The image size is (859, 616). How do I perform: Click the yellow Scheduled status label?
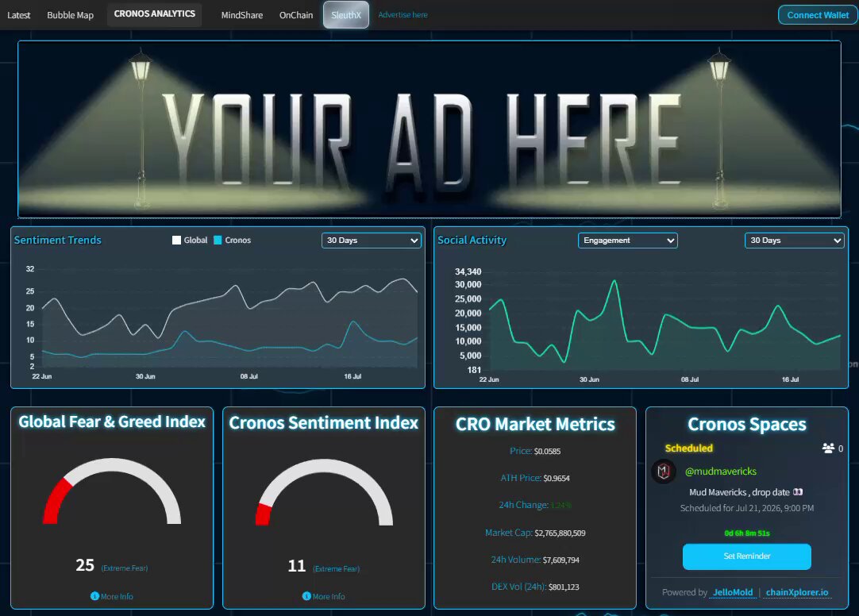688,448
